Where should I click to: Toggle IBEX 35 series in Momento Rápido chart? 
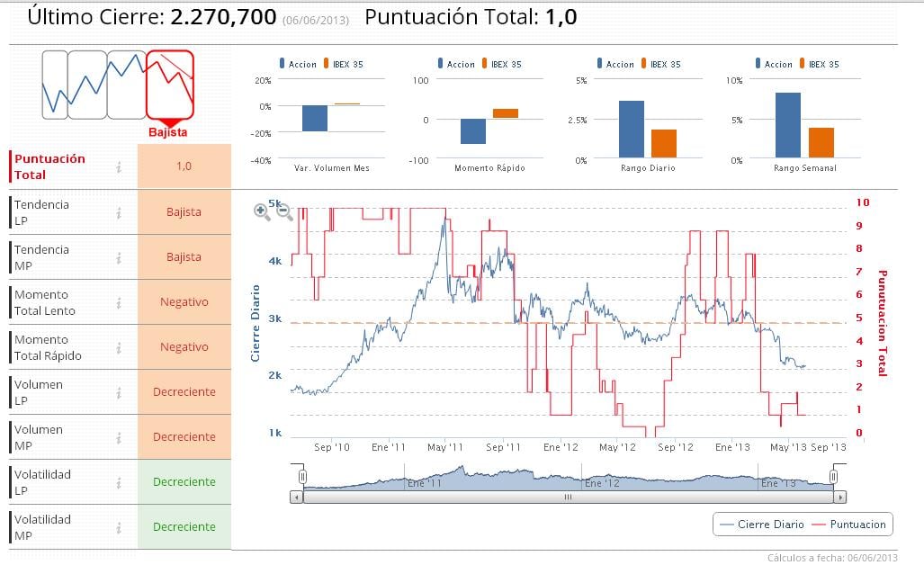pyautogui.click(x=501, y=64)
